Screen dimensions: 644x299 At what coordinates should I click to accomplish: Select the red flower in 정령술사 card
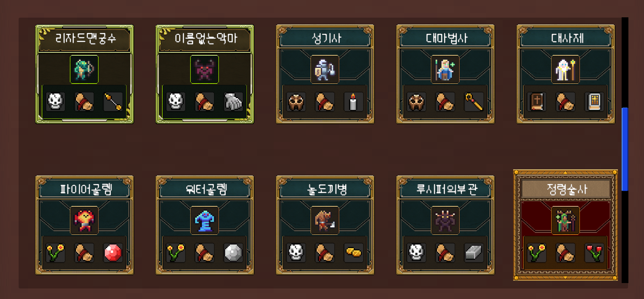pos(594,253)
